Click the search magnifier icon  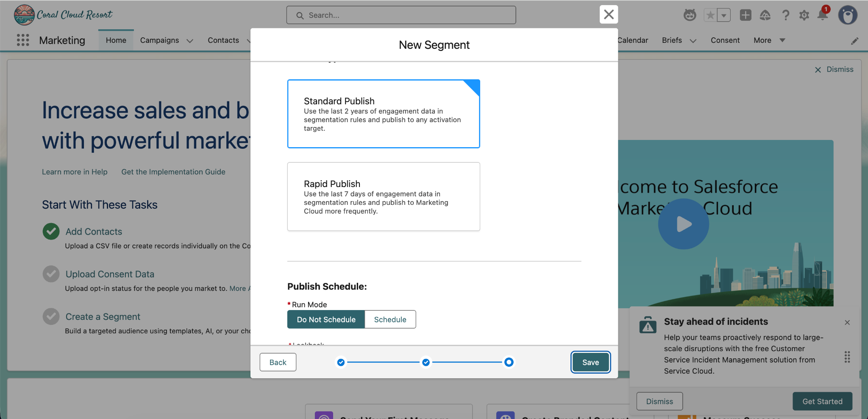(300, 16)
